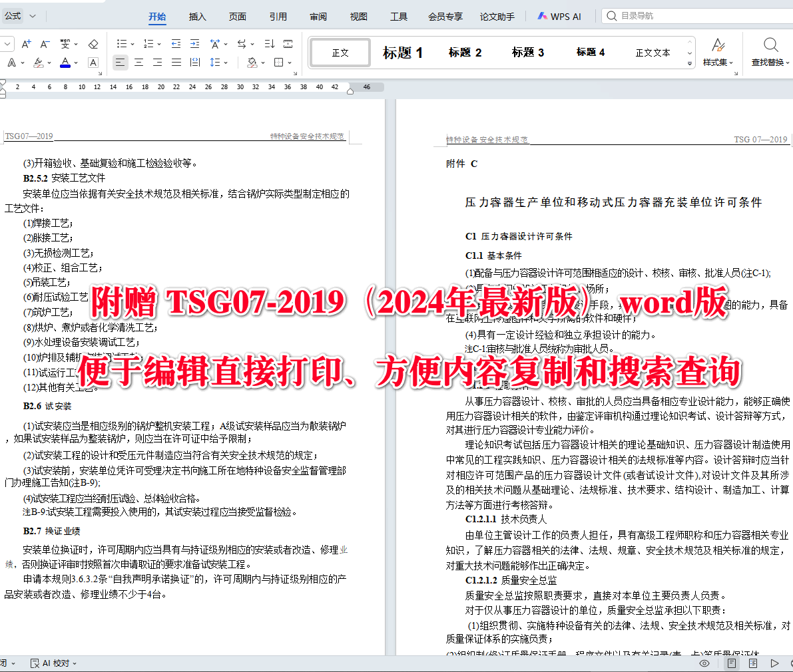Image resolution: width=793 pixels, height=672 pixels.
Task: Click the 目录导航 search field
Action: pyautogui.click(x=698, y=16)
